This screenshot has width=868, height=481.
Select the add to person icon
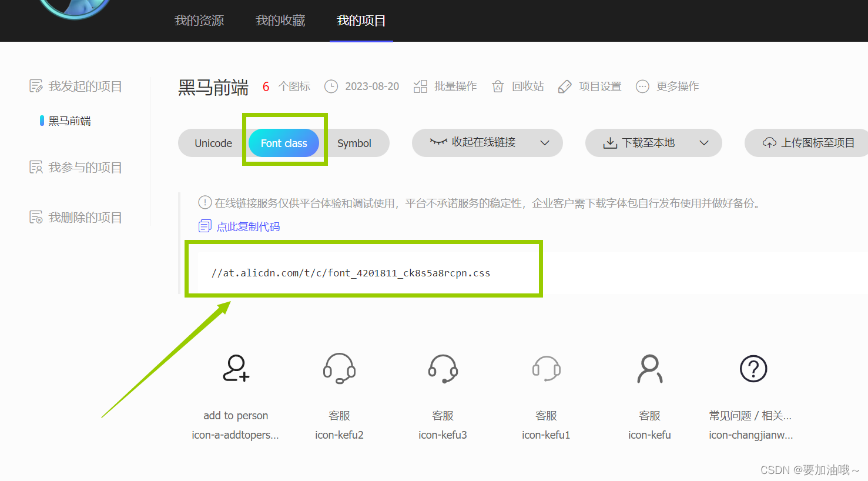[x=236, y=369]
